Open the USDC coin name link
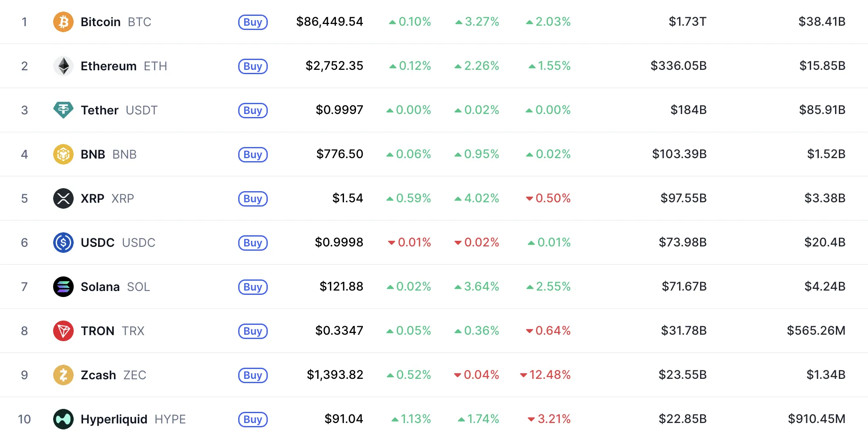The image size is (868, 438). pos(118,243)
